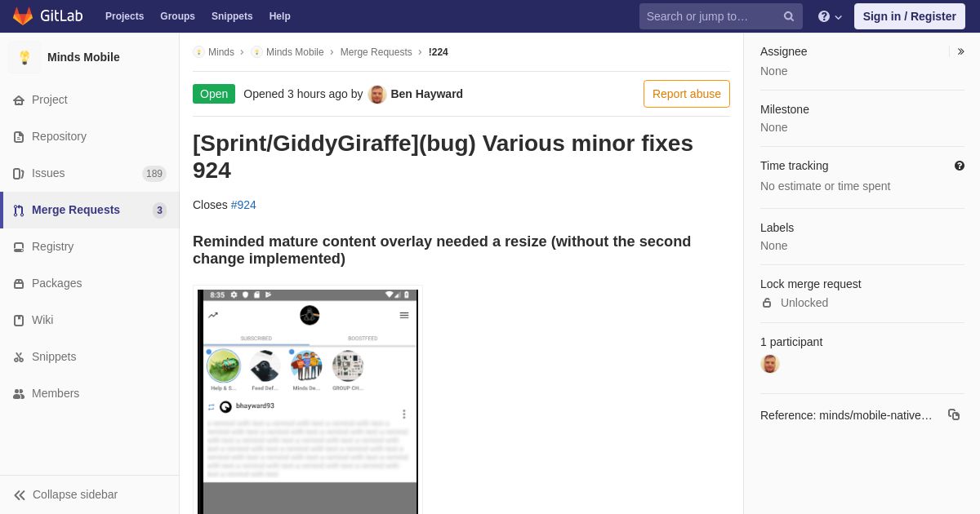Open the Groups menu
980x514 pixels.
177,16
